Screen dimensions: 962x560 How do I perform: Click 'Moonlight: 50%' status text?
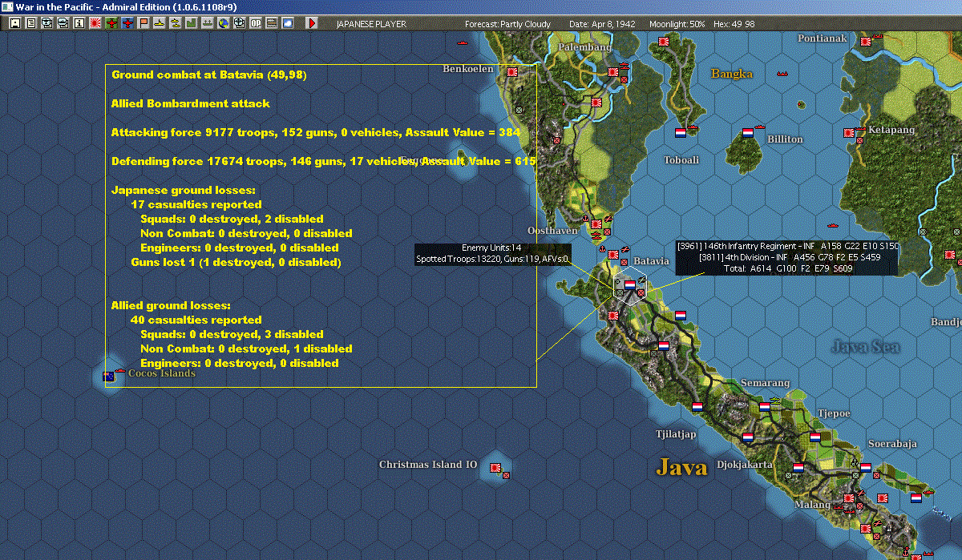[x=677, y=24]
